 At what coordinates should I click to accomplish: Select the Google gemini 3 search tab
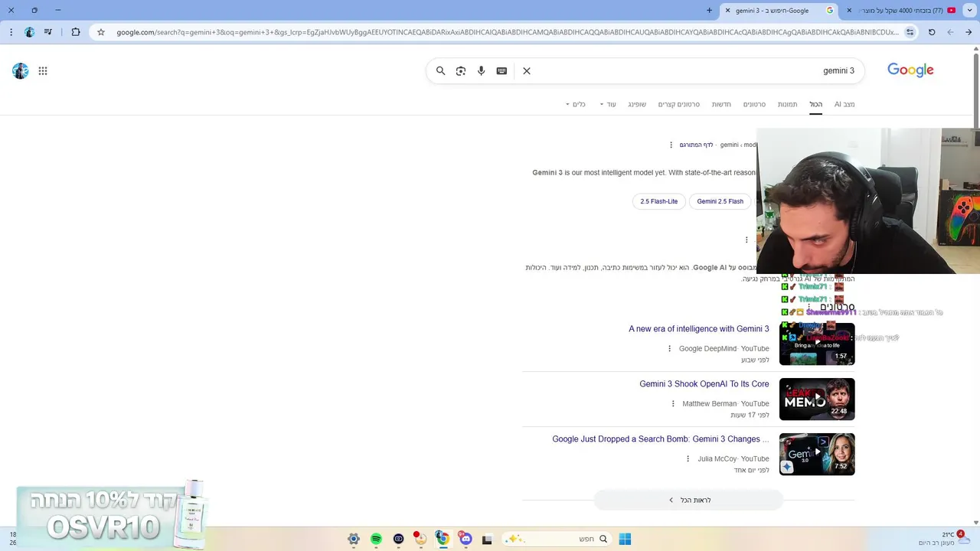[779, 11]
